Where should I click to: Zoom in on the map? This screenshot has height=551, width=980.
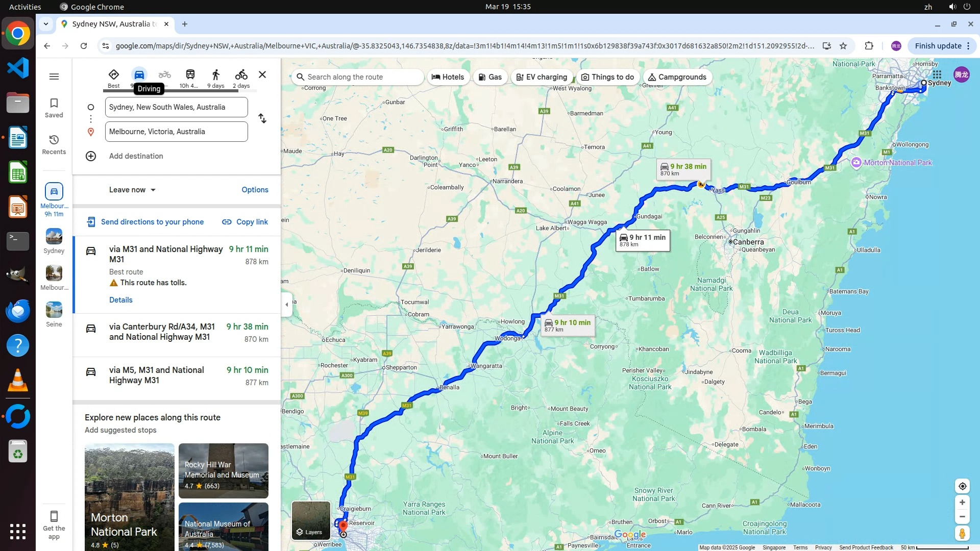[x=962, y=503]
